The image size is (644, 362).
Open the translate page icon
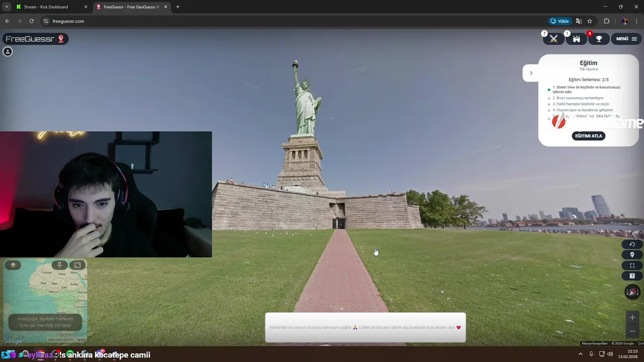pyautogui.click(x=579, y=21)
